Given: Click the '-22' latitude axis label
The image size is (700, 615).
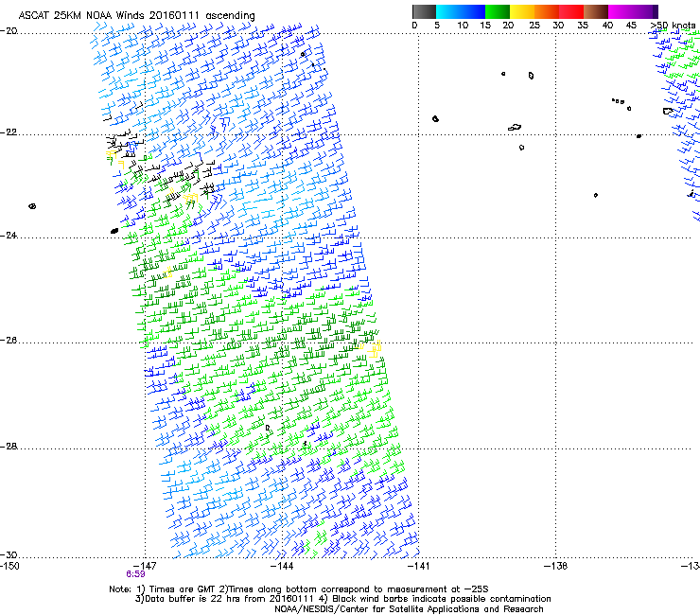Looking at the screenshot, I should pos(9,132).
